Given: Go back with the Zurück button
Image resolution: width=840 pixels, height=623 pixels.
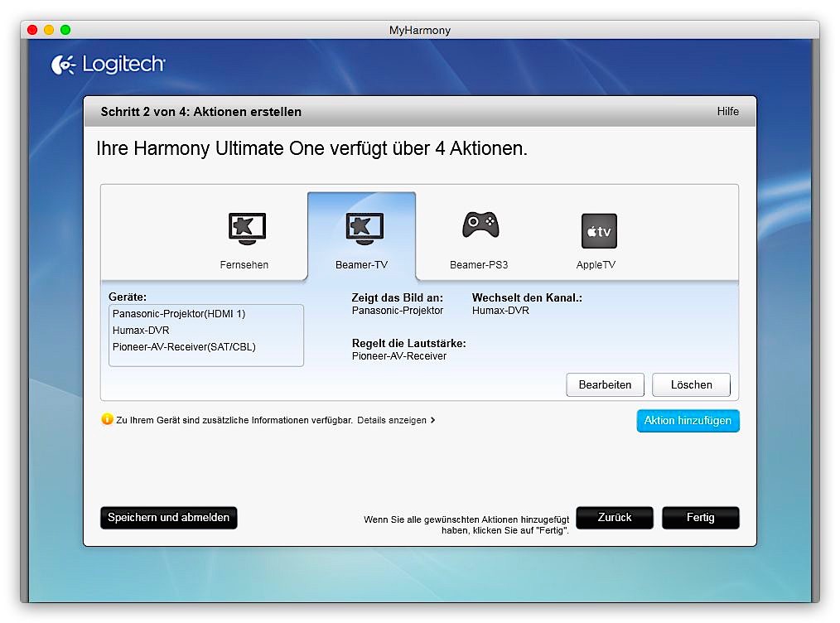Looking at the screenshot, I should [615, 518].
